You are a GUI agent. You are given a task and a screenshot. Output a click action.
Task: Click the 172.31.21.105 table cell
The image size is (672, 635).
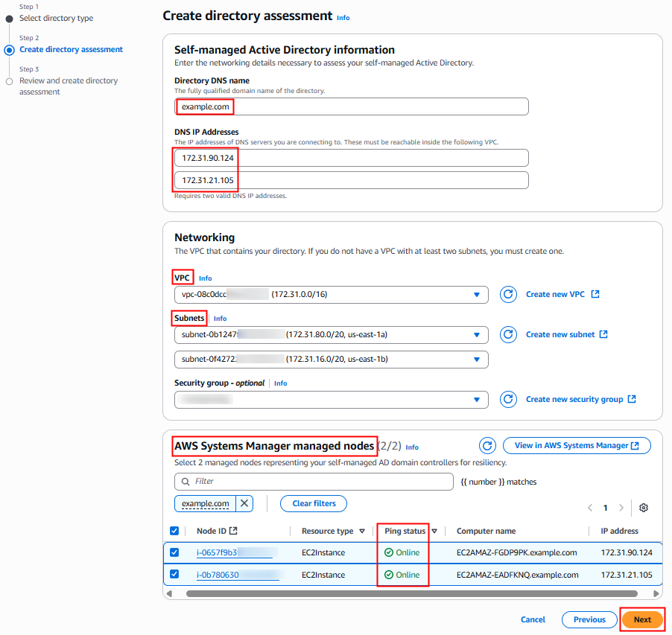click(626, 575)
